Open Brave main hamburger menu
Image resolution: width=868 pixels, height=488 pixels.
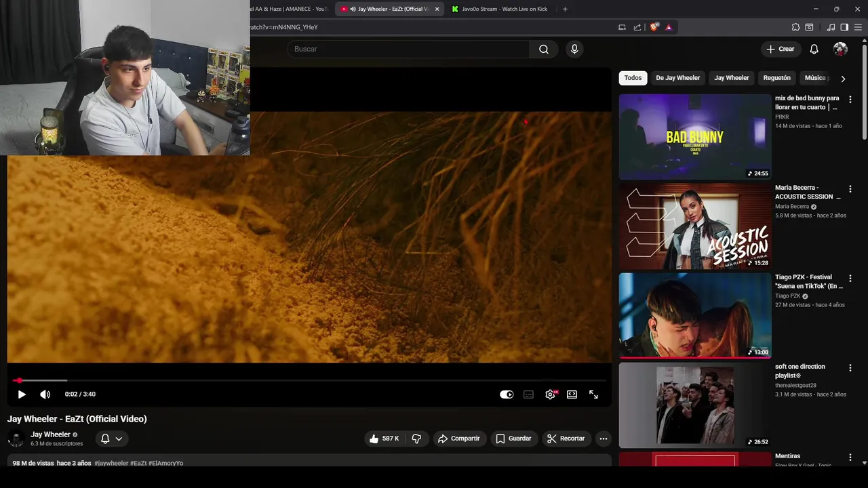point(859,27)
